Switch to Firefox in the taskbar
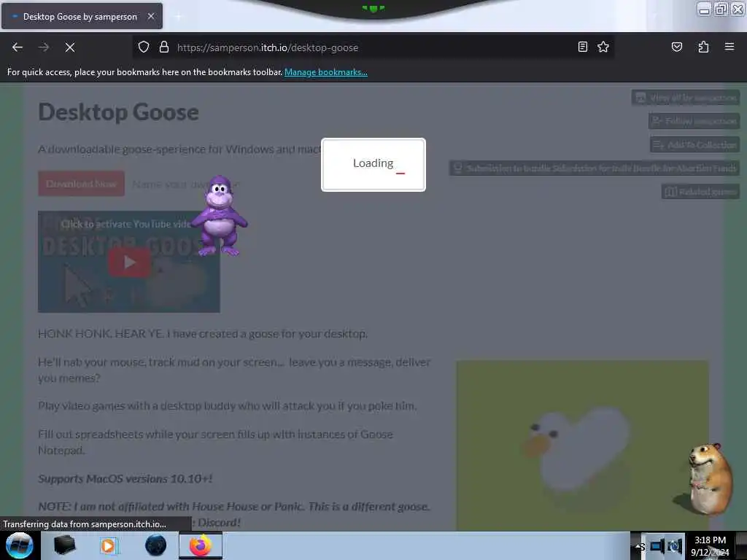 coord(201,545)
